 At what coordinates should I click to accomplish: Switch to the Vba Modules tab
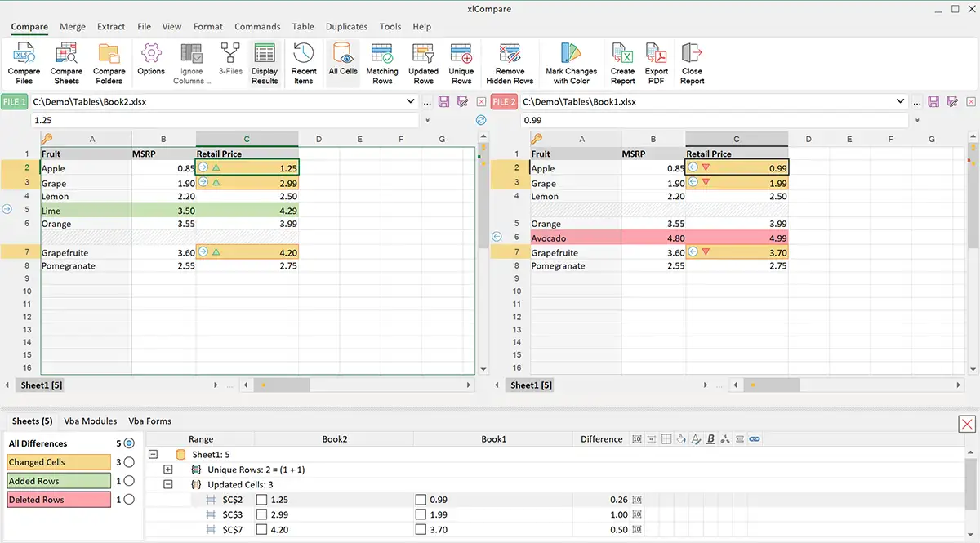(x=91, y=421)
